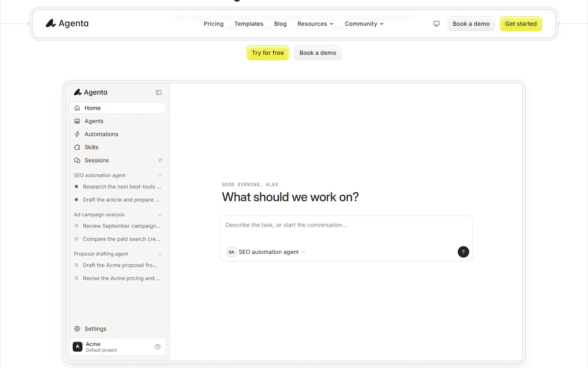This screenshot has width=588, height=368.
Task: Click the Agenta logo in the app sidebar
Action: click(91, 92)
